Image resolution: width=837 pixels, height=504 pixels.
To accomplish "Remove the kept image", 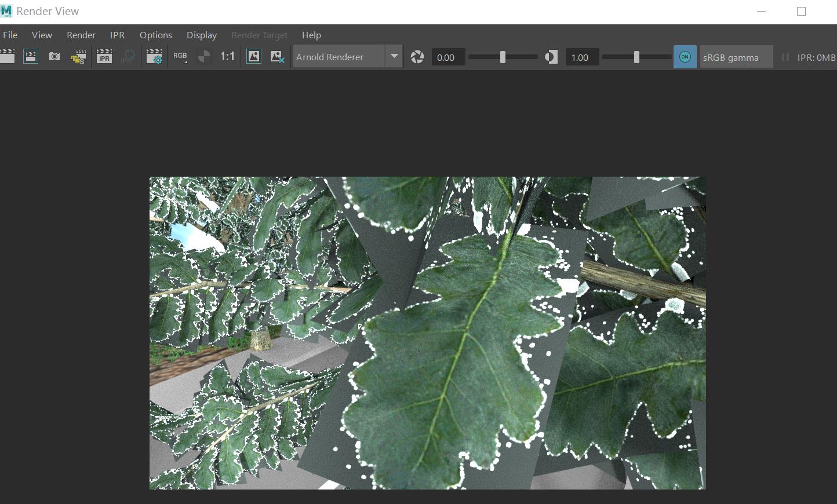I will (277, 56).
